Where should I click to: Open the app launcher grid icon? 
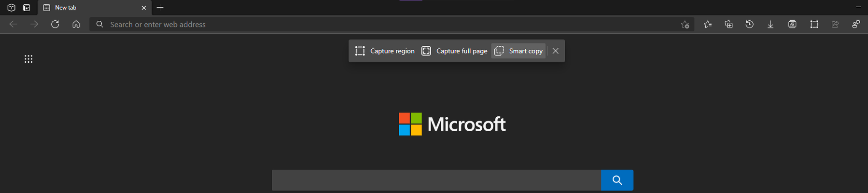[28, 59]
